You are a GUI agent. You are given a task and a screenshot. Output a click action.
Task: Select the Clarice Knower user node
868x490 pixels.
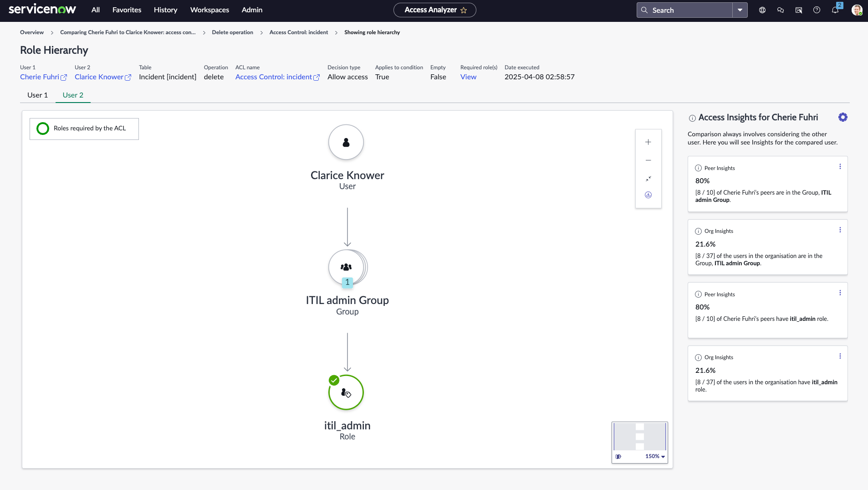click(x=346, y=142)
